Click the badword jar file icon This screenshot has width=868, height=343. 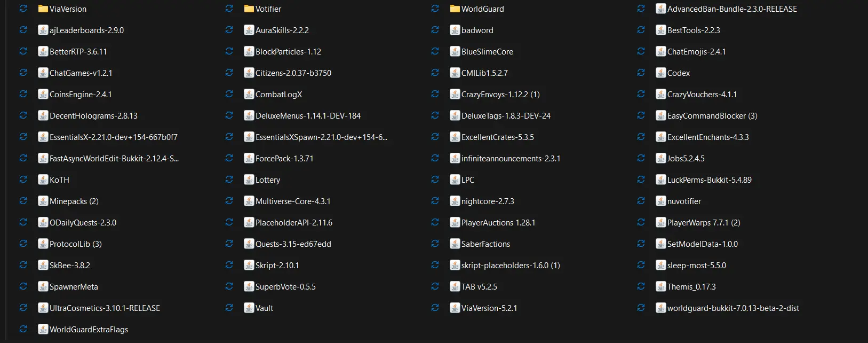(455, 30)
